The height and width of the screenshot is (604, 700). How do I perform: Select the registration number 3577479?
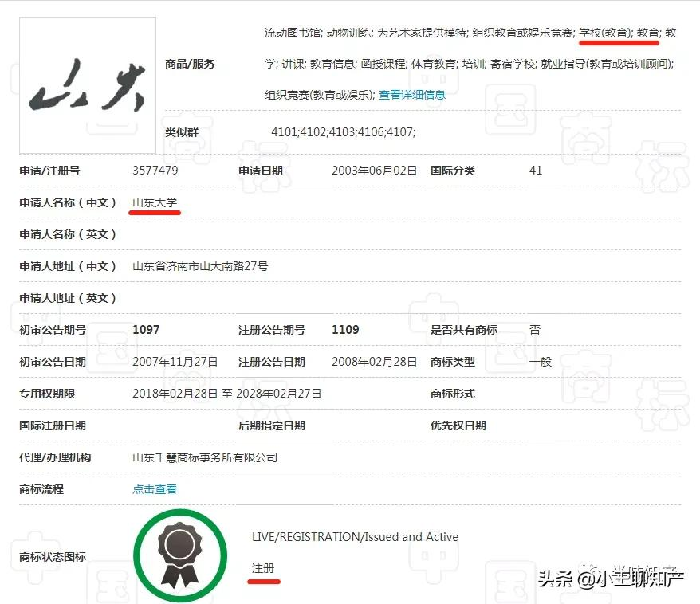click(155, 171)
